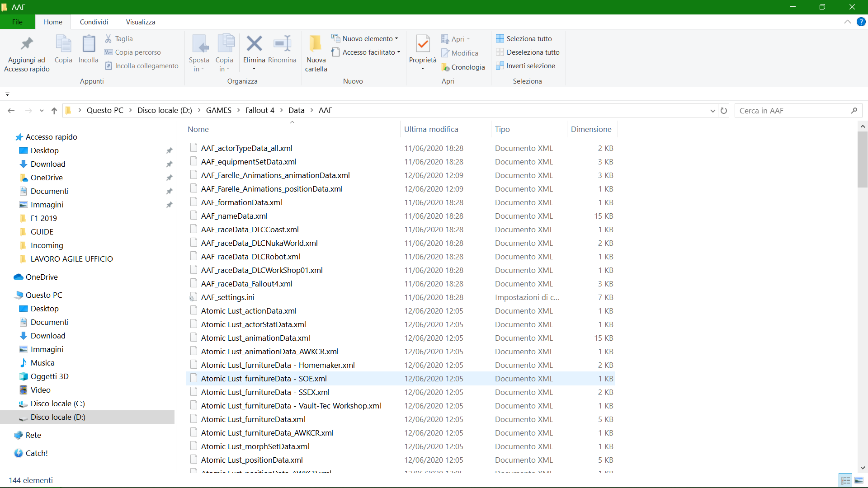Click the Incolla paste icon
Image resolution: width=868 pixels, height=488 pixels.
[88, 49]
